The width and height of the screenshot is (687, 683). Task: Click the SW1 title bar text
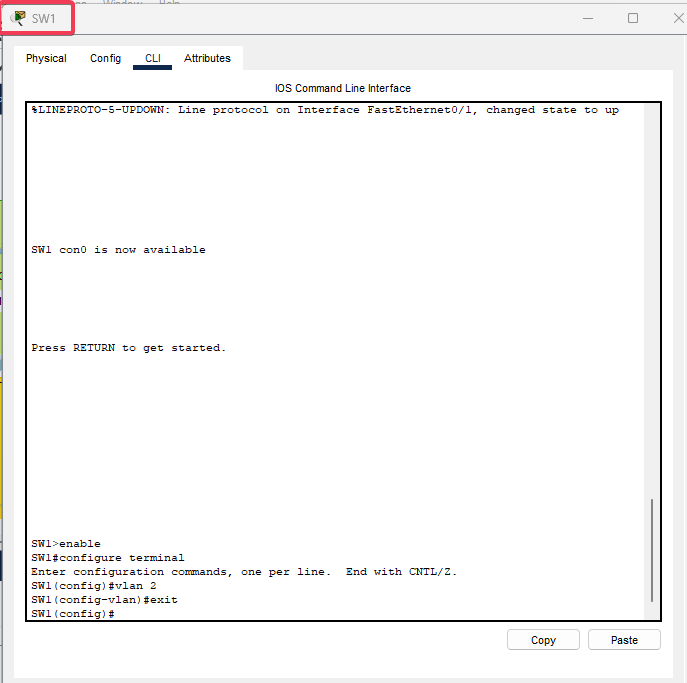point(44,19)
